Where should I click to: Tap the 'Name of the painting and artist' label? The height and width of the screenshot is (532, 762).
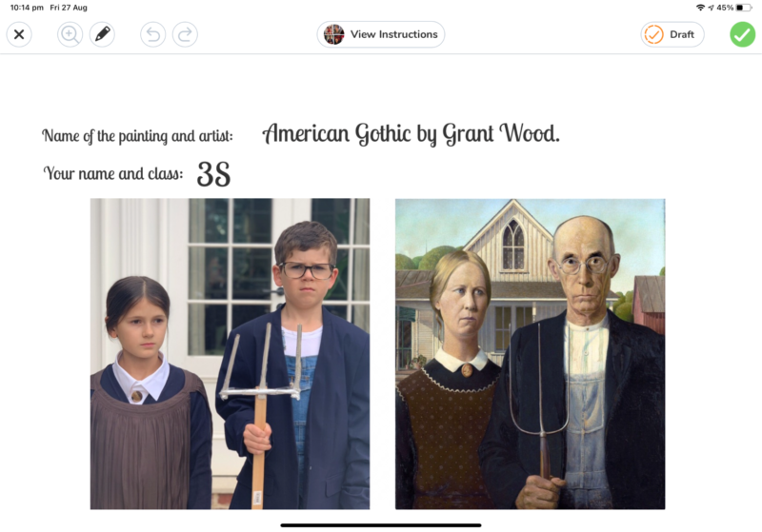137,135
